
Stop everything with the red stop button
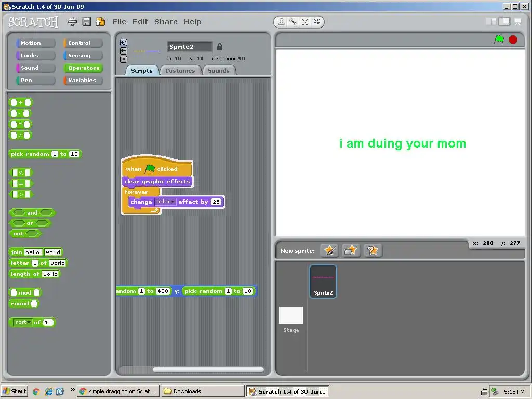tap(513, 39)
